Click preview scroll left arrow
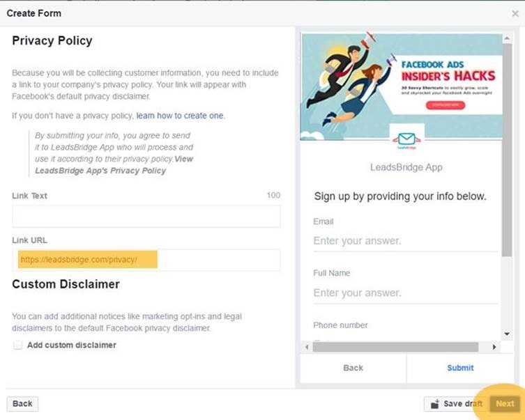 pyautogui.click(x=305, y=347)
